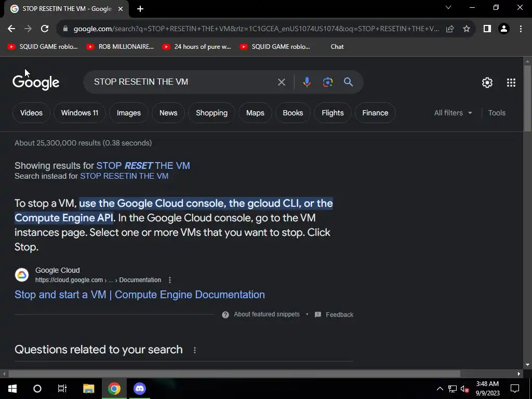Open Cortana search circle on taskbar
The width and height of the screenshot is (532, 399).
pyautogui.click(x=37, y=389)
